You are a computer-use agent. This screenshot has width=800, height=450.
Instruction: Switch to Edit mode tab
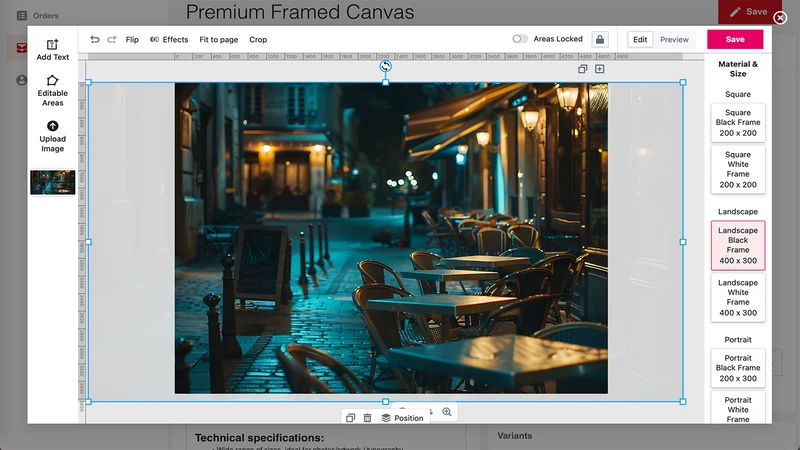pos(640,39)
